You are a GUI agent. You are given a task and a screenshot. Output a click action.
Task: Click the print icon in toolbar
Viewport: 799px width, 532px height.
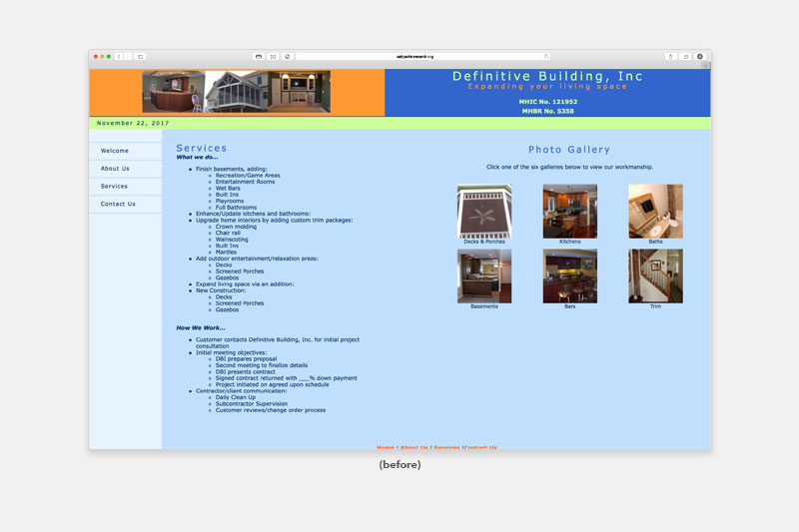(x=259, y=57)
